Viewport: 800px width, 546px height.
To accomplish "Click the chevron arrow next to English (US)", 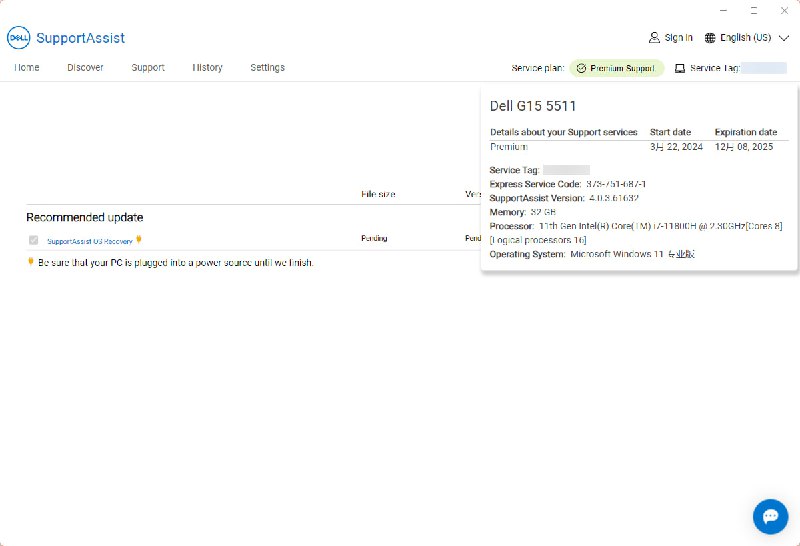I will click(x=783, y=38).
